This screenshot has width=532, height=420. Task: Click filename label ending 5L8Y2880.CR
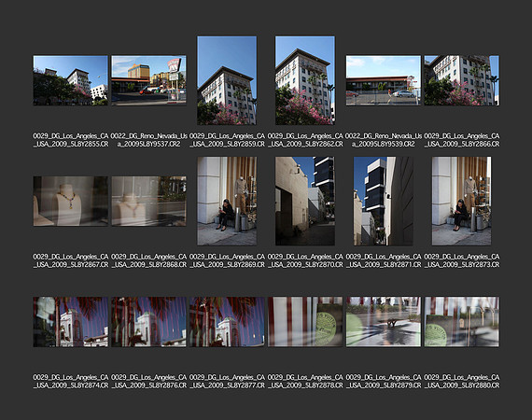pos(461,382)
